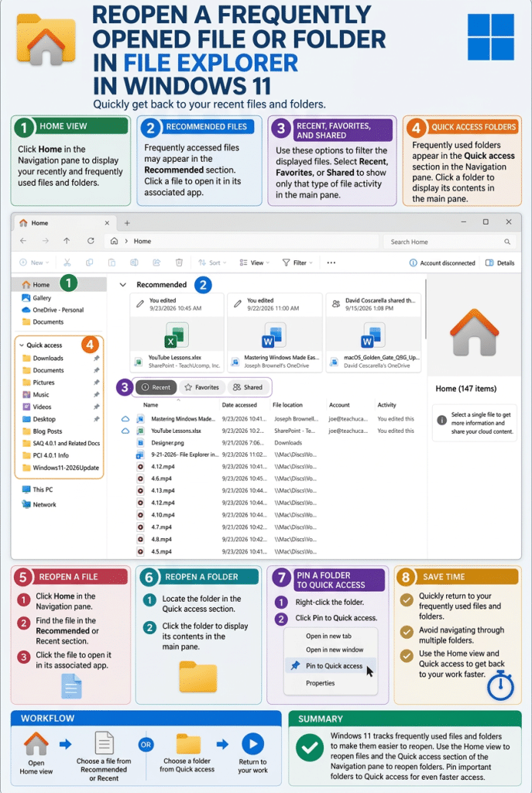Viewport: 532px width, 793px height.
Task: Click the OneDrive - Personal cloud icon
Action: pyautogui.click(x=26, y=310)
